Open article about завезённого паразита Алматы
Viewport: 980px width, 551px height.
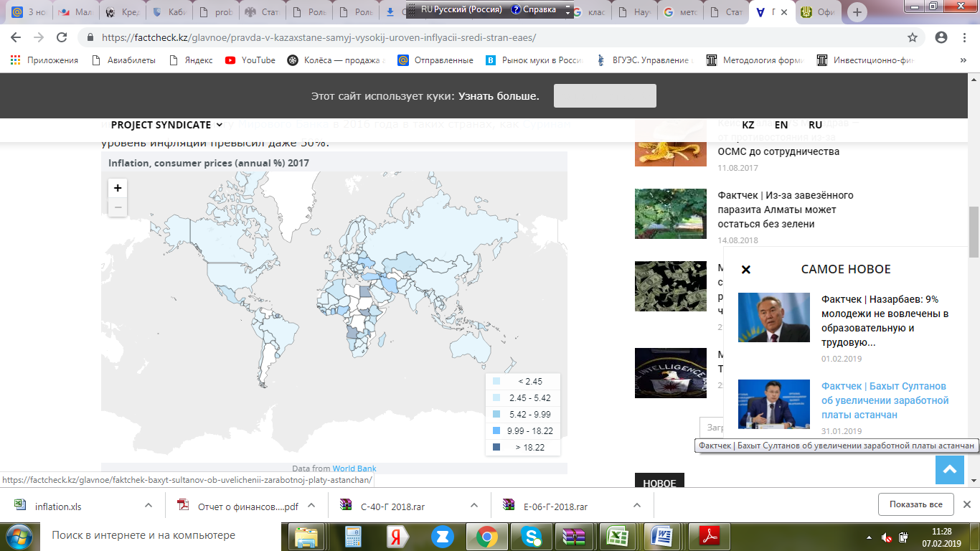(786, 209)
